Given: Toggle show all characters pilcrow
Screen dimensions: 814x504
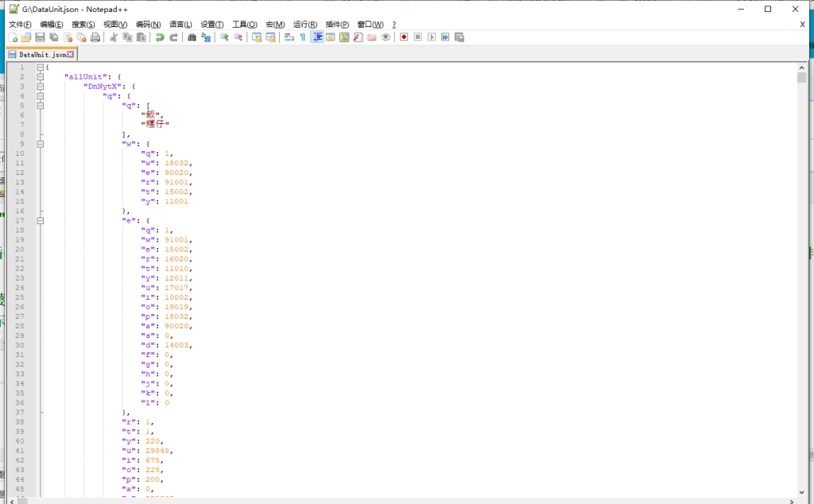Looking at the screenshot, I should tap(303, 37).
